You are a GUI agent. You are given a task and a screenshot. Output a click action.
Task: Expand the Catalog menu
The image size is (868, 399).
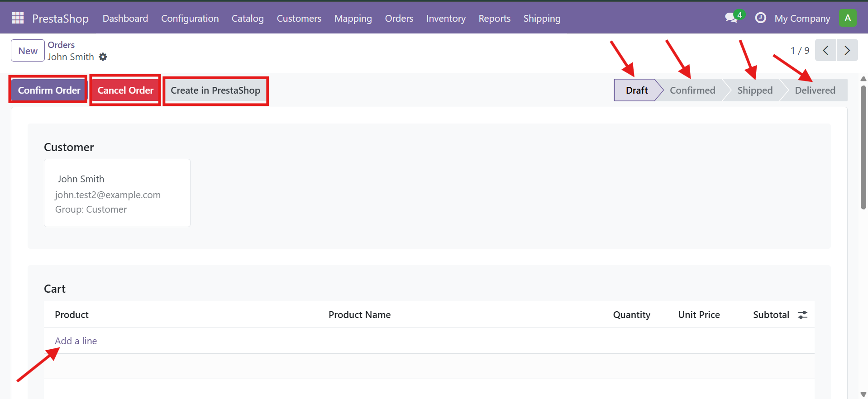(x=248, y=19)
